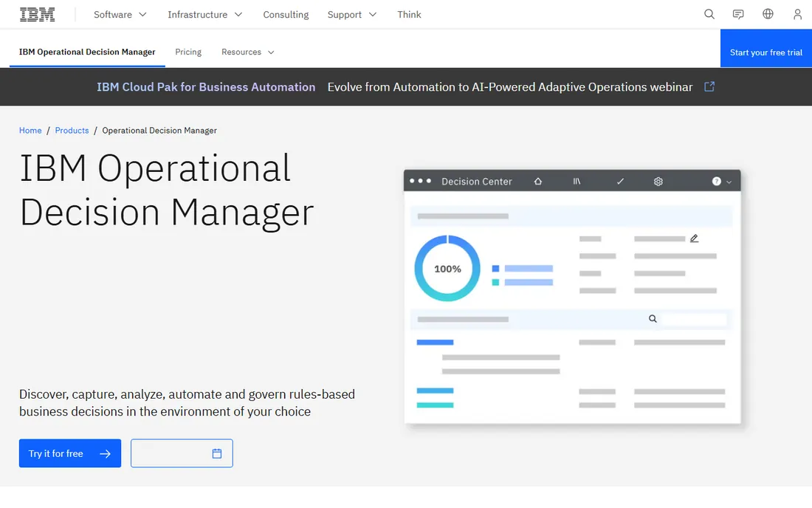812x508 pixels.
Task: Click the checkmark icon in Decision Center
Action: [x=620, y=181]
